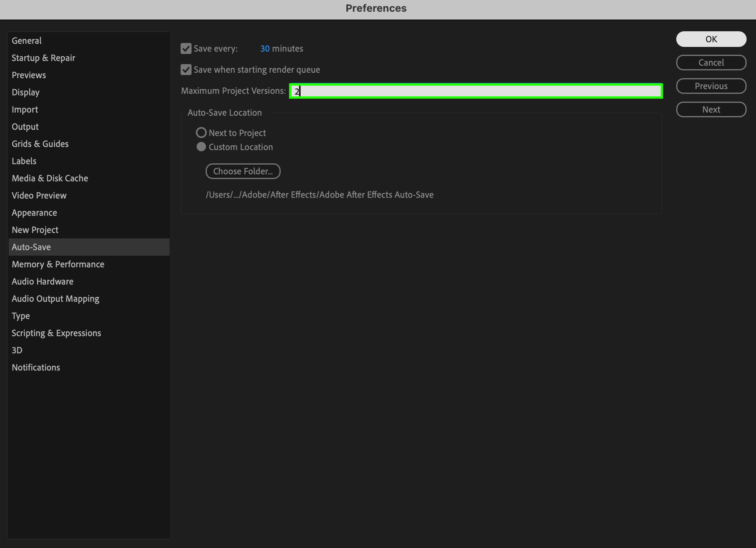Select the Custom Location radio option
This screenshot has width=756, height=548.
[201, 147]
